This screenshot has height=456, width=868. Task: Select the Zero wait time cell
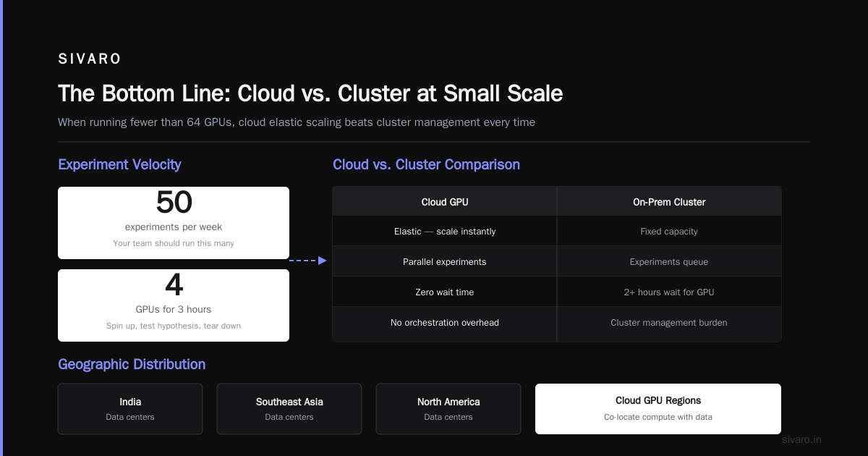445,292
